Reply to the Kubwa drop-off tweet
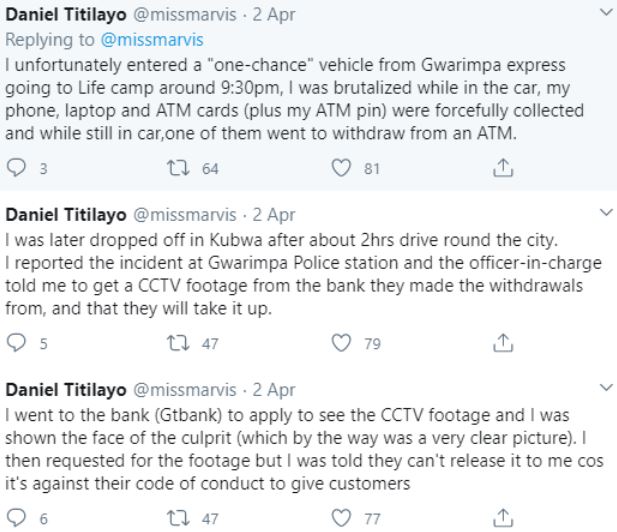 tap(14, 344)
